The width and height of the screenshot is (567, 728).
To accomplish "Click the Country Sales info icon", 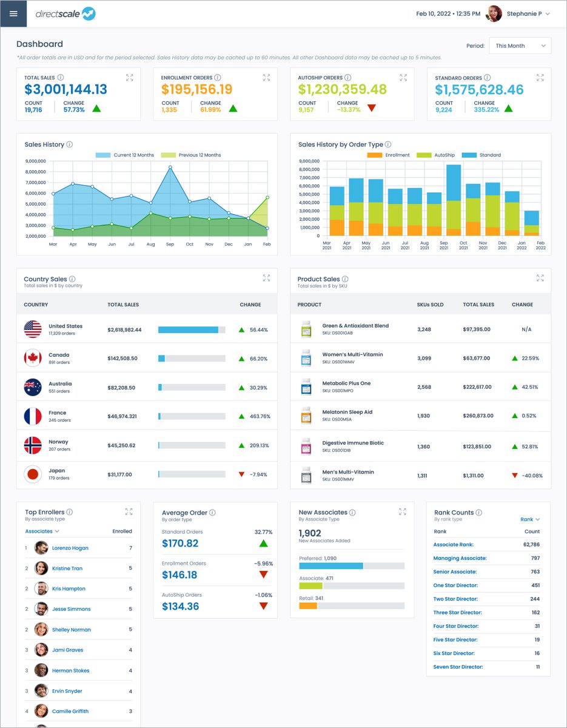I will pos(72,279).
